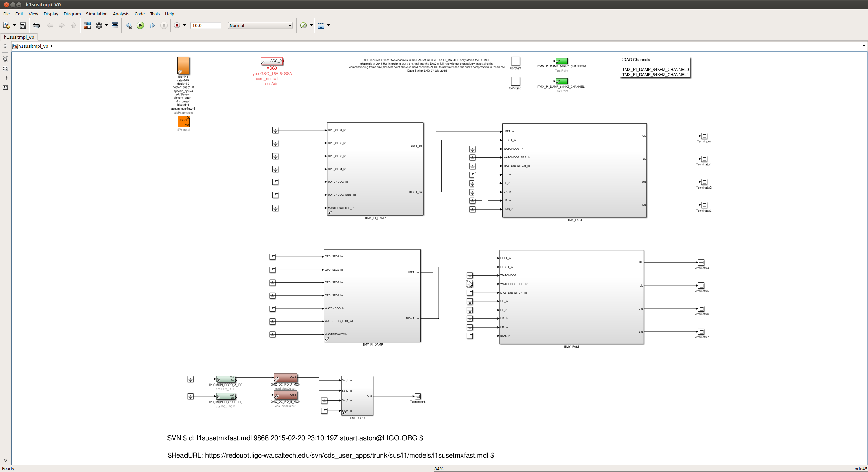Select the green ITMX_PI_DAMP_64KHZ_CHANNEL1 test point
Image resolution: width=868 pixels, height=472 pixels.
click(561, 81)
